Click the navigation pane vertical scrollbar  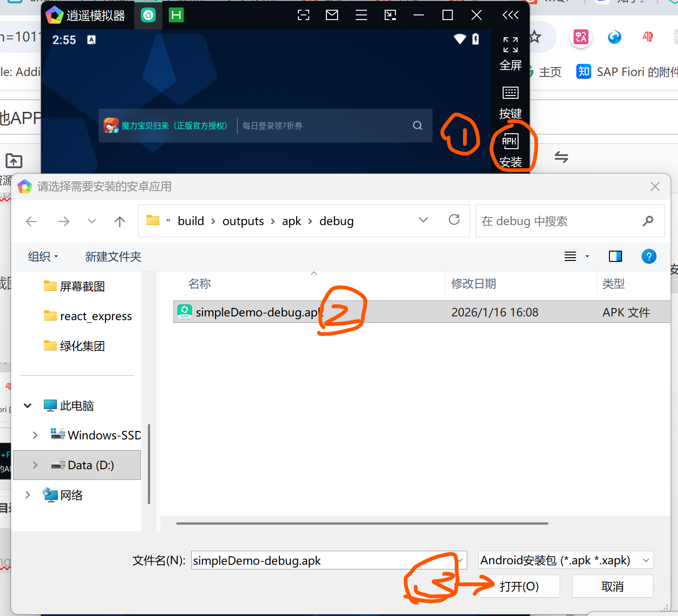pos(149,464)
